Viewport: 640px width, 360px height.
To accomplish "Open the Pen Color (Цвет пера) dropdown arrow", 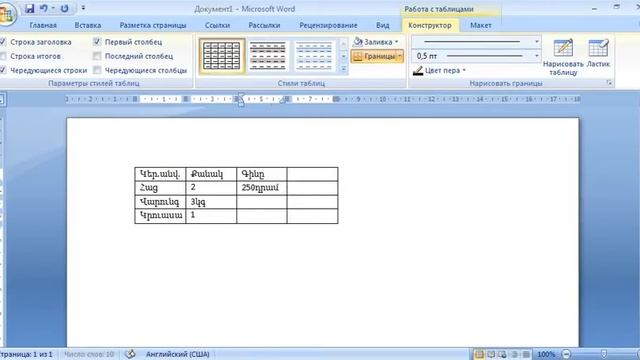I will [464, 71].
